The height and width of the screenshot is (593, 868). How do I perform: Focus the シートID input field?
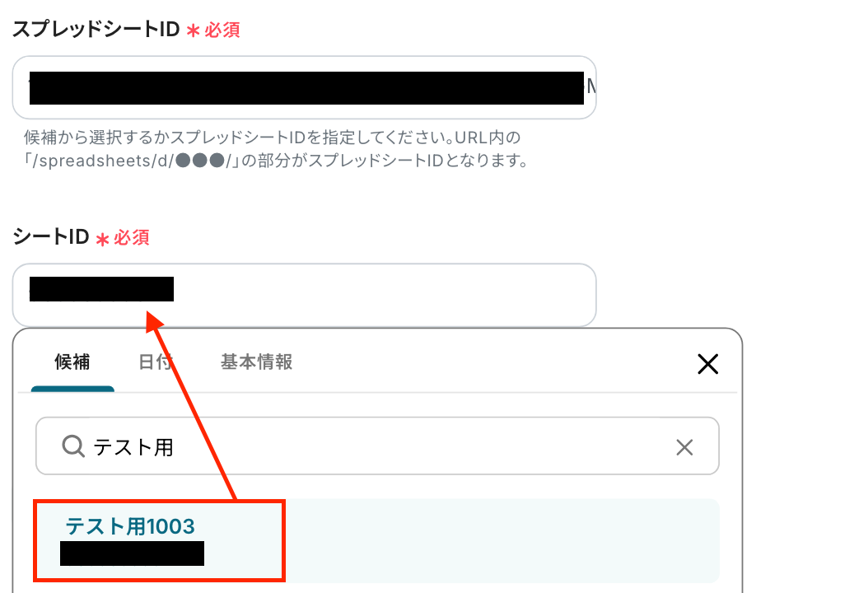[304, 295]
